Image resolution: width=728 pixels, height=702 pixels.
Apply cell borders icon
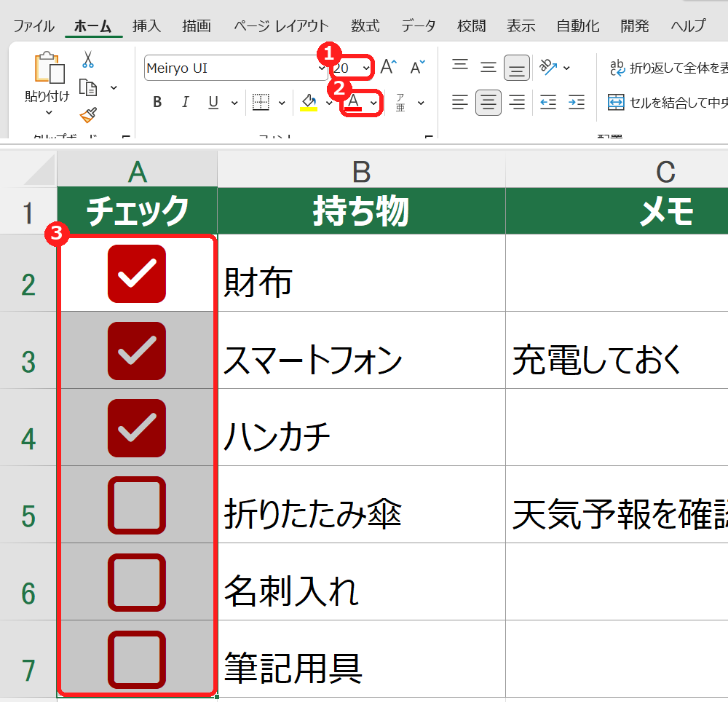click(261, 102)
